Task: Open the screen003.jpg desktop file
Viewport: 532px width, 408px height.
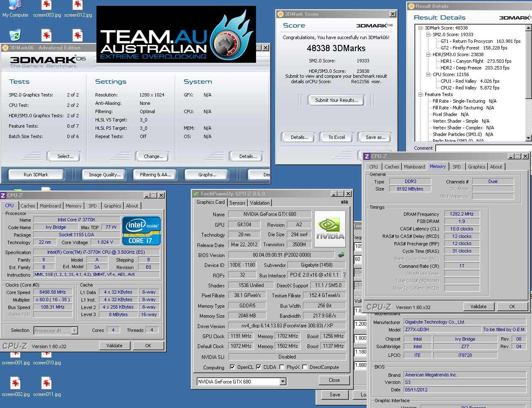Action: (x=47, y=6)
